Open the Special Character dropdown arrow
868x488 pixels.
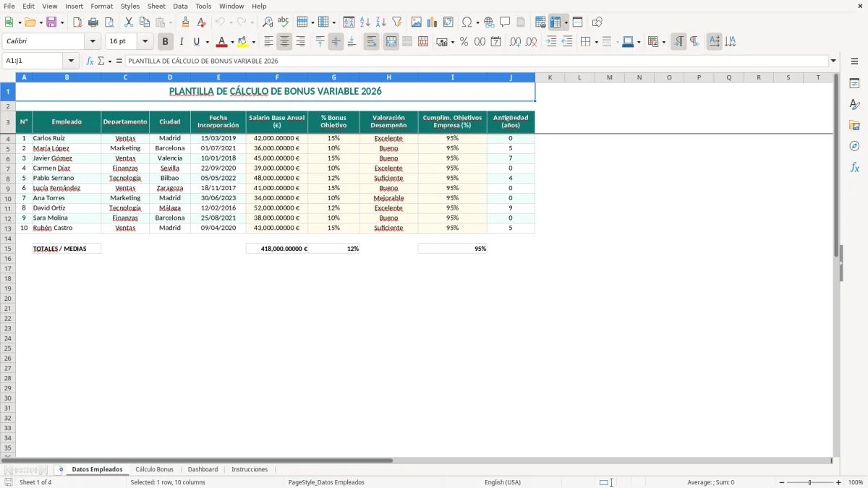477,22
